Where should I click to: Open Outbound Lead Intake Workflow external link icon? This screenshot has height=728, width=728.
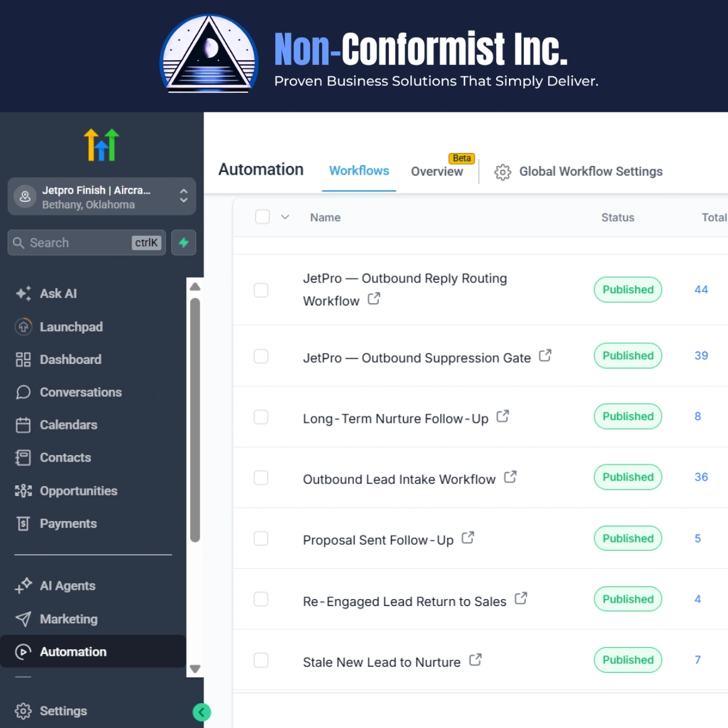pyautogui.click(x=510, y=477)
